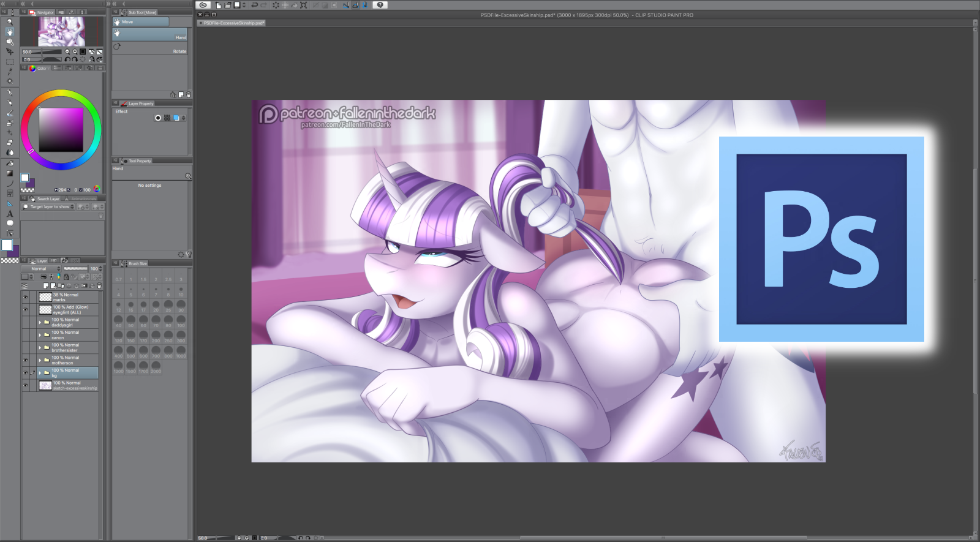Zoom in using the Navigator panel
Image resolution: width=980 pixels, height=542 pixels.
coord(75,52)
